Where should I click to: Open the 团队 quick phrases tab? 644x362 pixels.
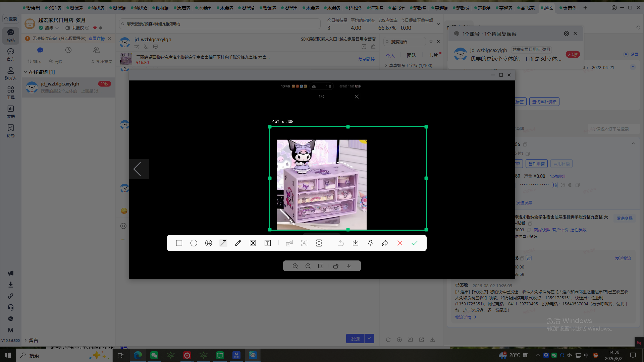[412, 55]
